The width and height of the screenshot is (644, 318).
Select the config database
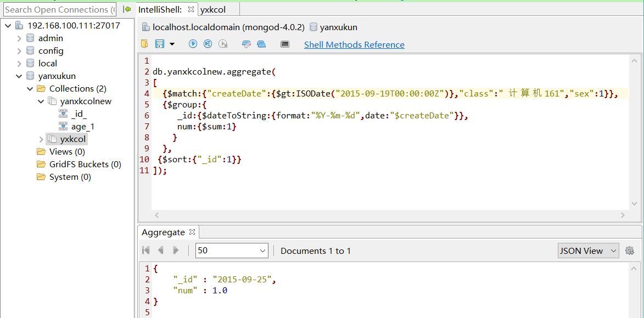tap(51, 51)
